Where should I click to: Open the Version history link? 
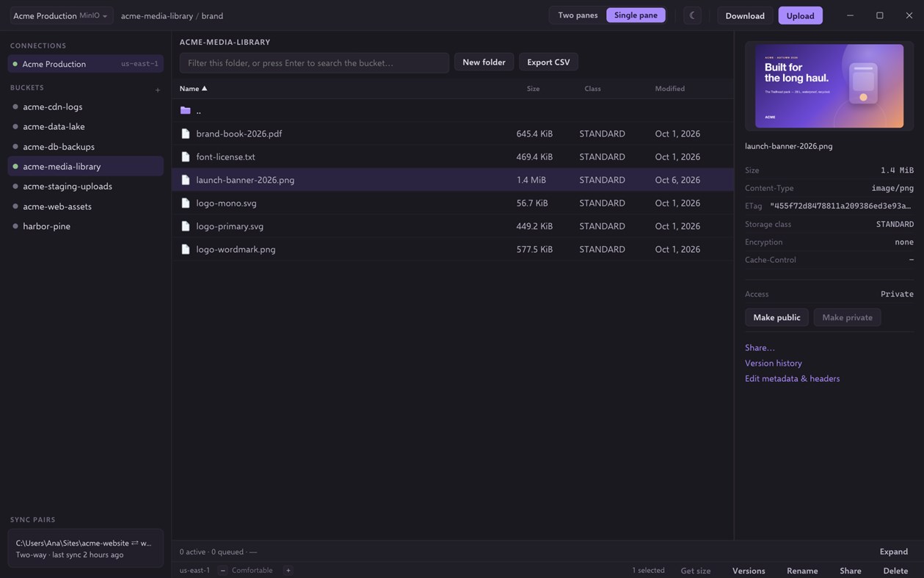click(773, 363)
